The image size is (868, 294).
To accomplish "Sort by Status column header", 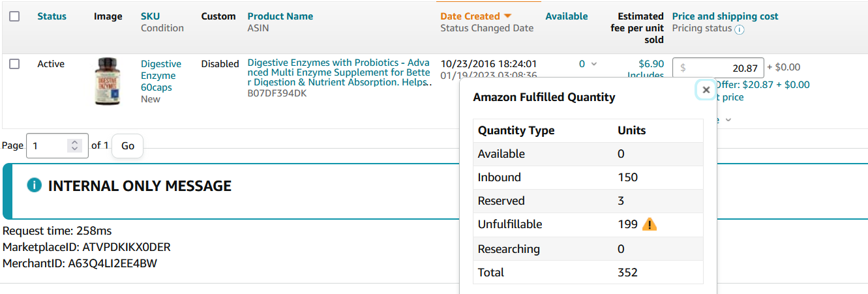I will (x=52, y=16).
